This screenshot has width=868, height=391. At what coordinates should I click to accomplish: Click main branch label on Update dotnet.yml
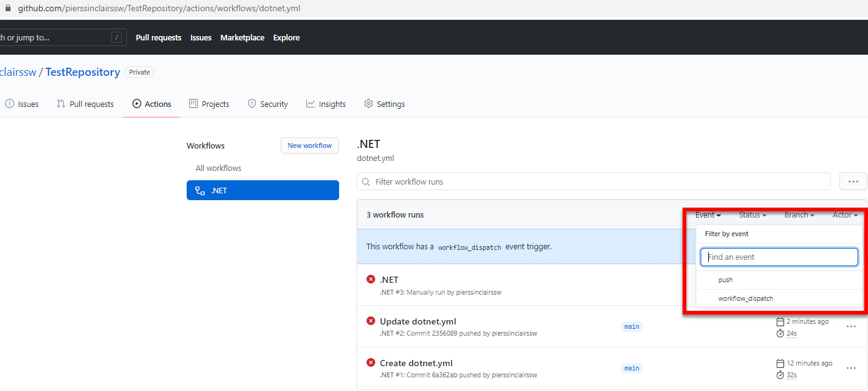pos(632,326)
